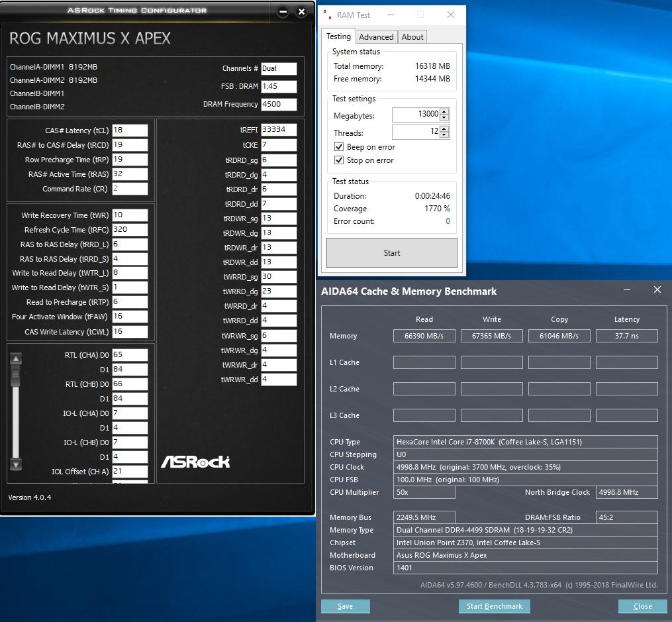Click the Memory Read result 66390 MB/s
The height and width of the screenshot is (622, 672).
coord(424,336)
